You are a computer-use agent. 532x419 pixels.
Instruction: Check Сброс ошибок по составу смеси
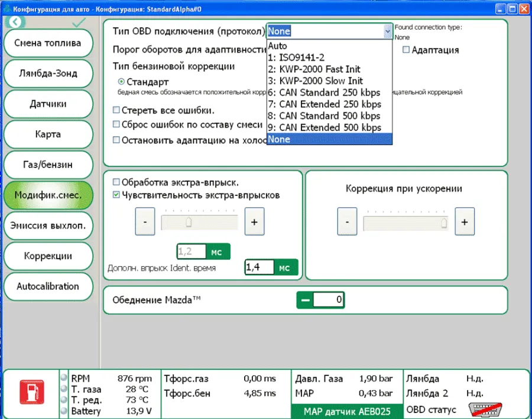[x=116, y=124]
